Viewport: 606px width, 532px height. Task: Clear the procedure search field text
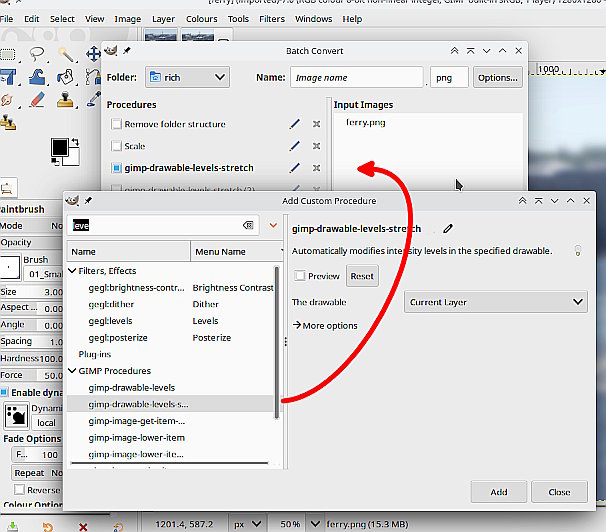click(x=248, y=225)
